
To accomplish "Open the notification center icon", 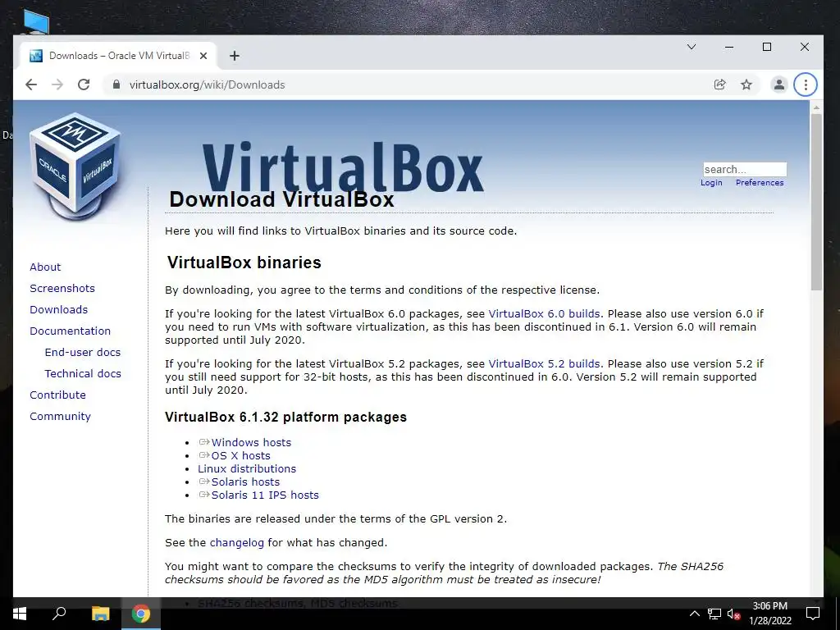I will (x=813, y=614).
